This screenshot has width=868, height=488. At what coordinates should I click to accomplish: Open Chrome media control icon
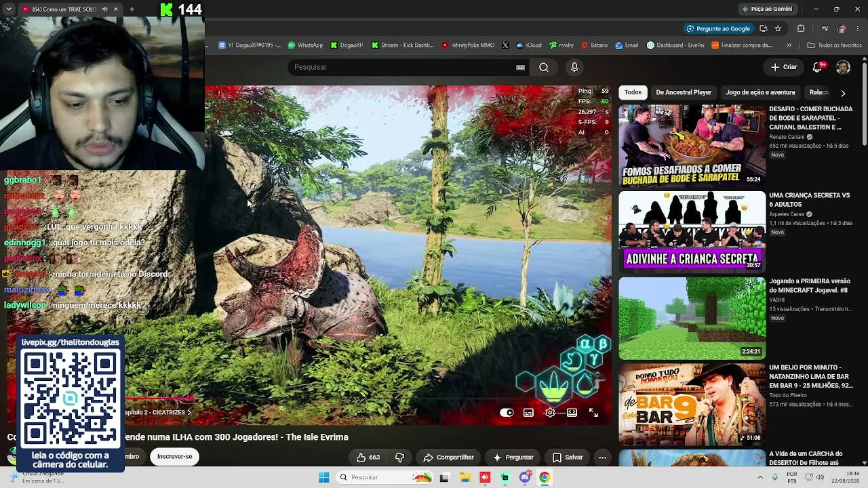[x=825, y=28]
